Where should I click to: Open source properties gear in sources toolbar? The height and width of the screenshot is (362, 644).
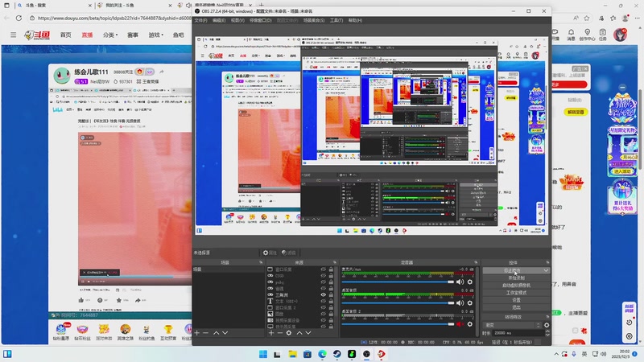tap(289, 333)
